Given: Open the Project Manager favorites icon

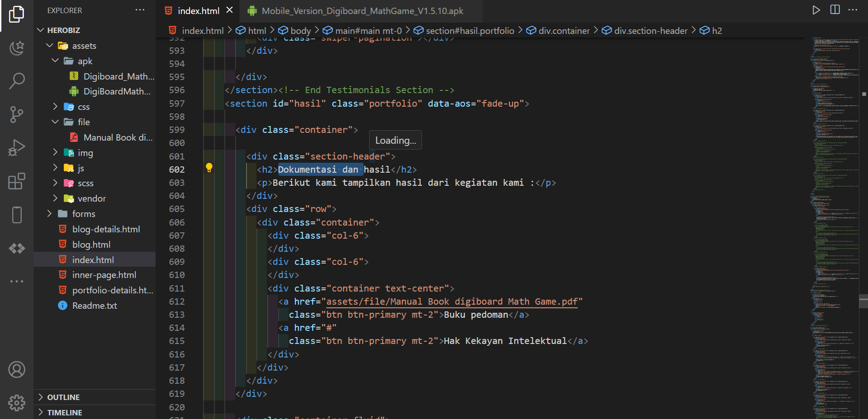Looking at the screenshot, I should (x=17, y=47).
